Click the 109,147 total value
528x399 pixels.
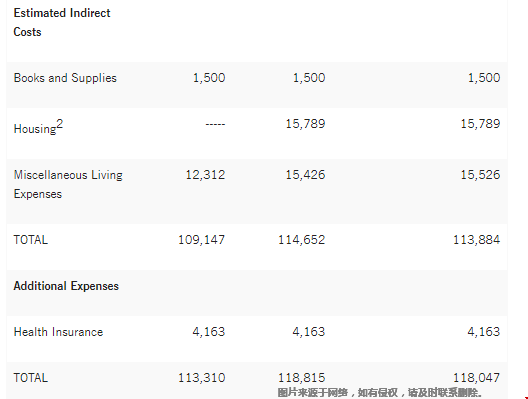(201, 240)
